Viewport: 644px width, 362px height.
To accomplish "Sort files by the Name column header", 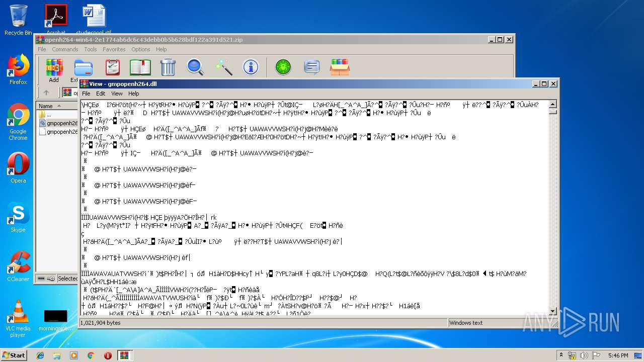I will click(x=57, y=106).
